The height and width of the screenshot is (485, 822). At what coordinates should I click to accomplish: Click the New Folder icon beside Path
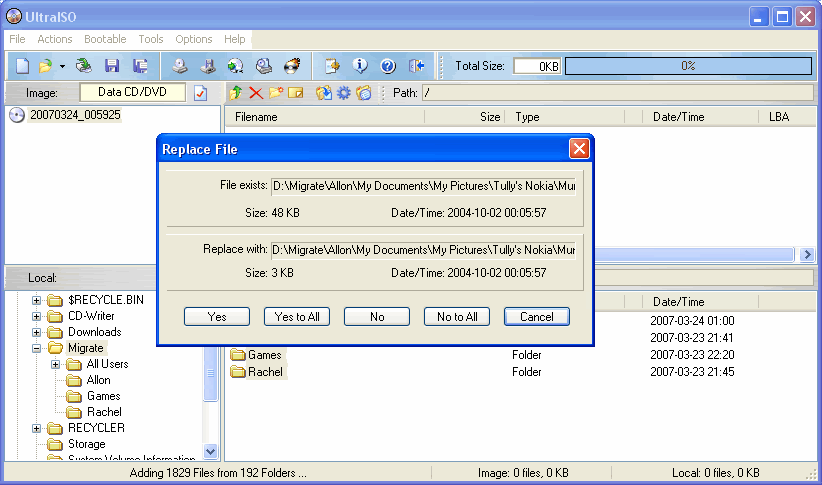coord(276,93)
